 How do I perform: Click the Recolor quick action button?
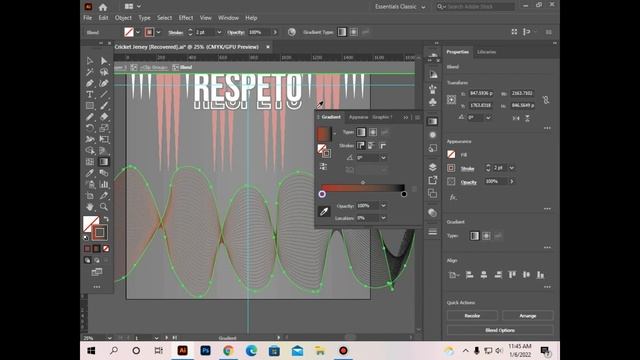pyautogui.click(x=472, y=316)
